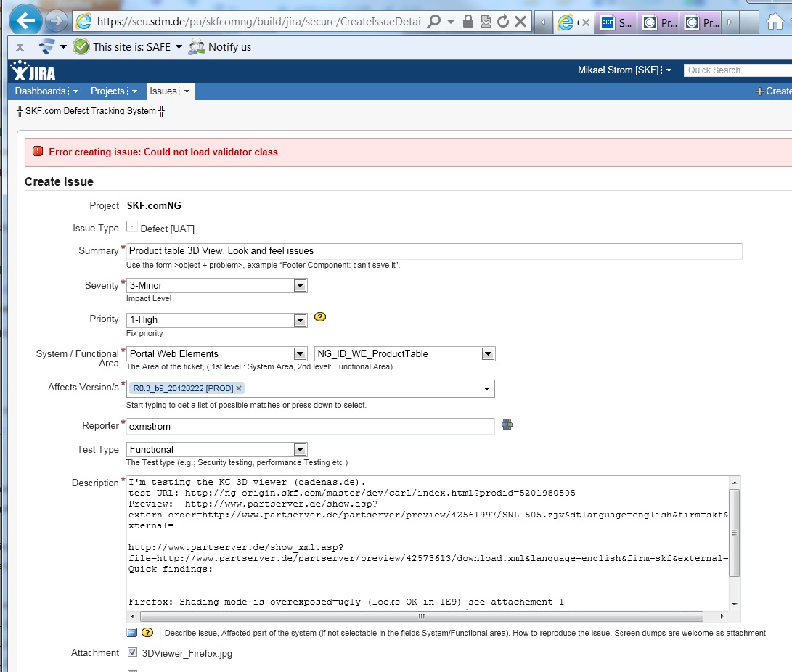Click the Description scroll left arrow

133,616
